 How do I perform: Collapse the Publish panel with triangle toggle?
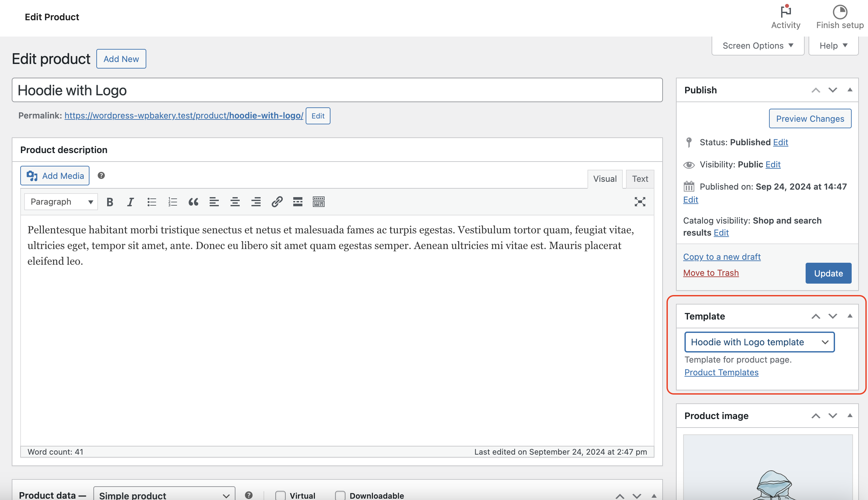coord(850,90)
